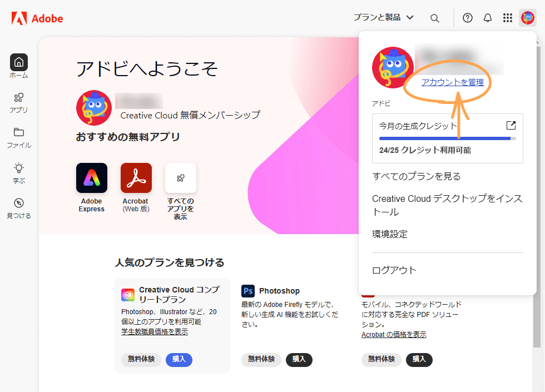Open the help question mark icon
Image resolution: width=545 pixels, height=392 pixels.
tap(468, 18)
